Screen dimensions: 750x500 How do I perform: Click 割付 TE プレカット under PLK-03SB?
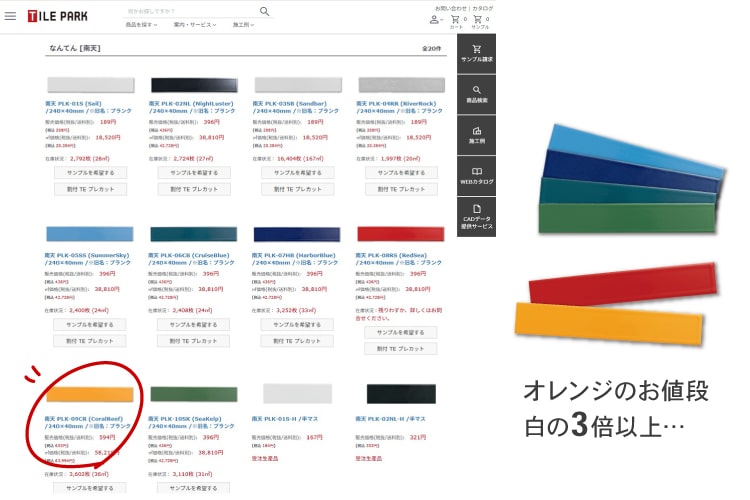(298, 189)
